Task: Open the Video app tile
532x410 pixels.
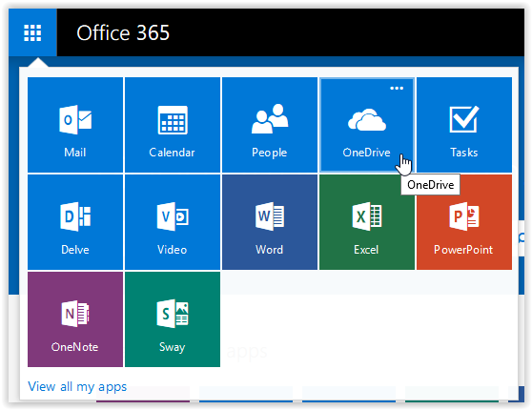Action: tap(173, 222)
